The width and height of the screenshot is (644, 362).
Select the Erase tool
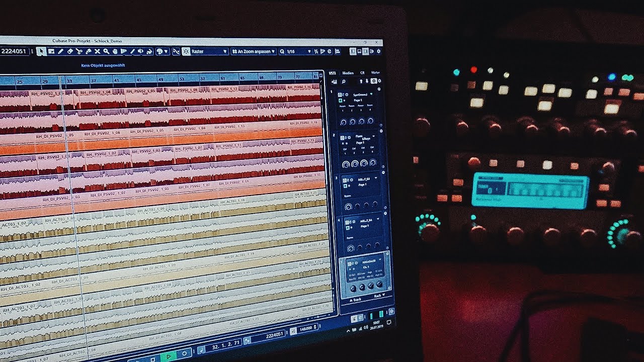(70, 51)
